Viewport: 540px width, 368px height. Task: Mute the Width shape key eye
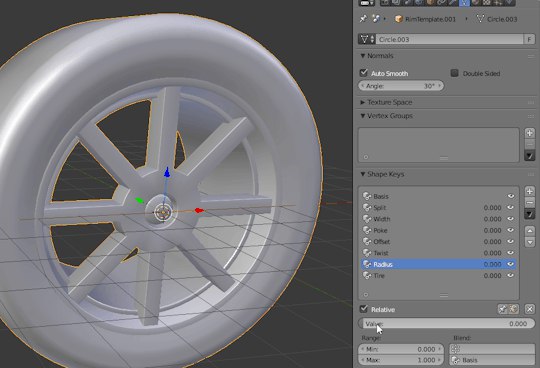pyautogui.click(x=511, y=219)
